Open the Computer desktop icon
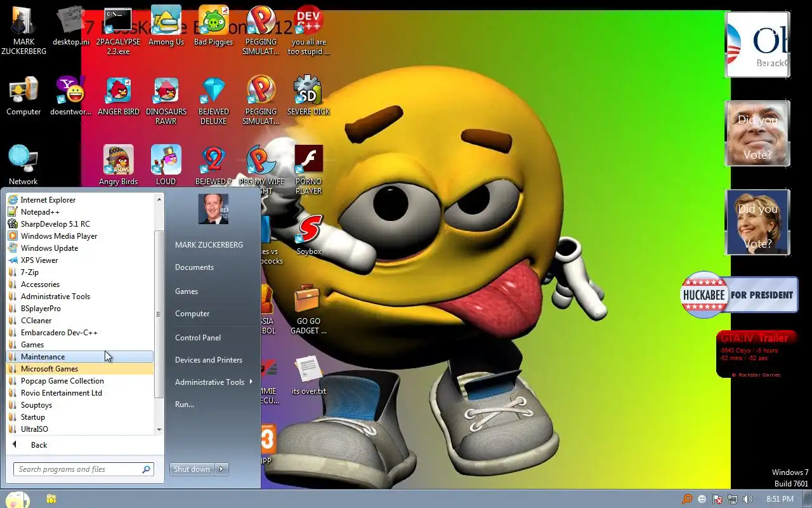 pos(23,97)
